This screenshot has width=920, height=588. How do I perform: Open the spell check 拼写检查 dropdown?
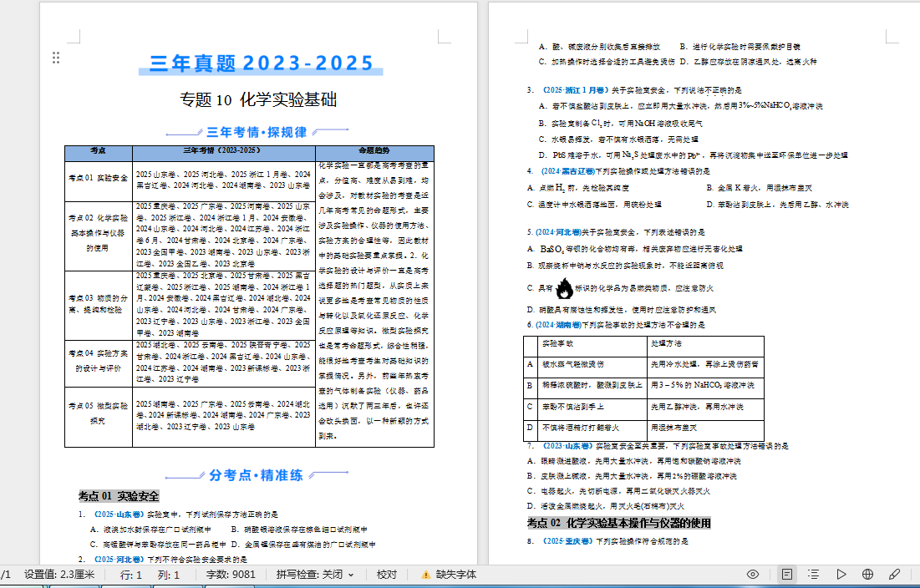point(315,575)
